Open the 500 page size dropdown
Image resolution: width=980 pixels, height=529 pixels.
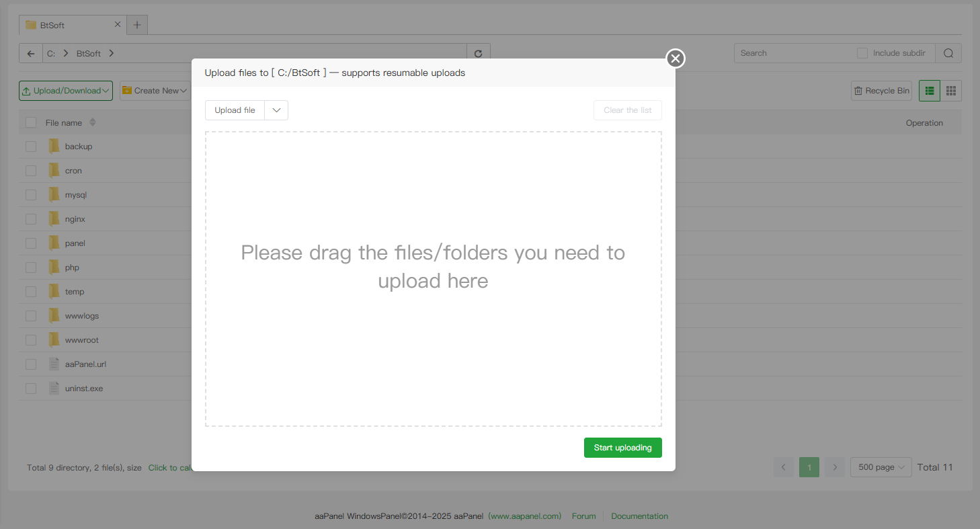(881, 467)
